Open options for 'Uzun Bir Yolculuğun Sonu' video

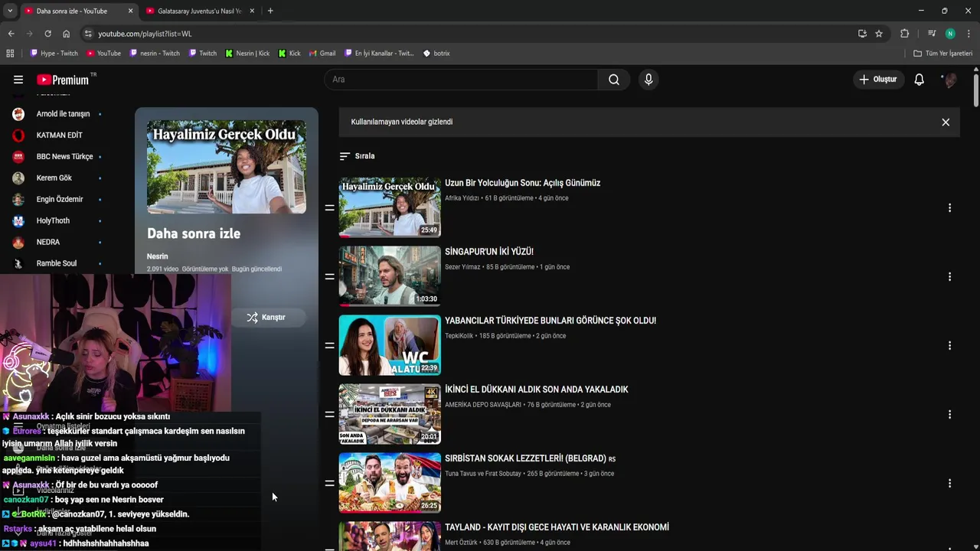tap(949, 208)
